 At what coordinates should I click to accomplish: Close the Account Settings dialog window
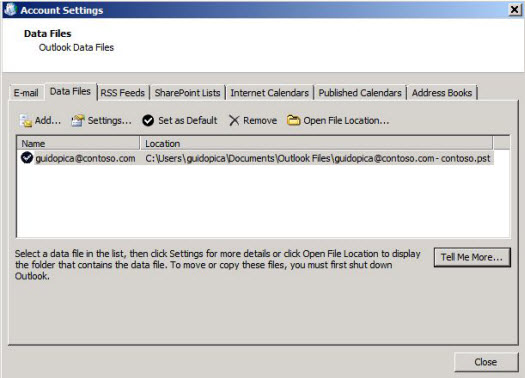515,10
